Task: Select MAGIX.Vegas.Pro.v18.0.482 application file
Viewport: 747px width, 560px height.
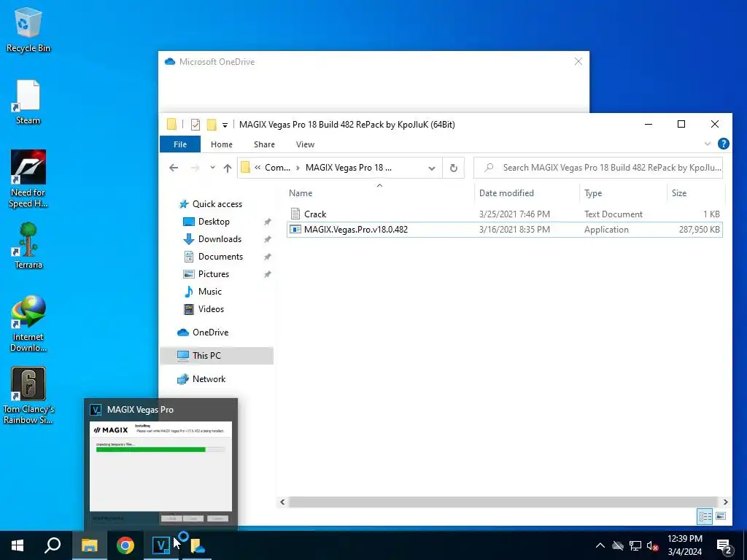Action: 505,230
